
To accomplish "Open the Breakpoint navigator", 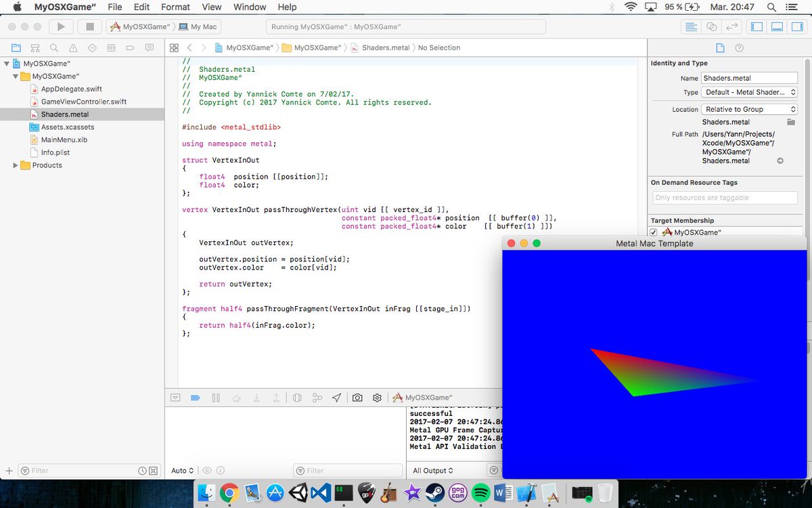I will [130, 48].
